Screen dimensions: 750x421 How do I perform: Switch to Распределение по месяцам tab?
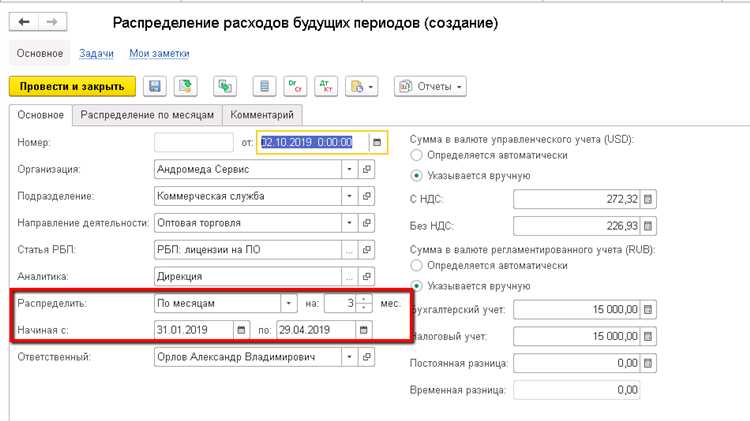(147, 115)
